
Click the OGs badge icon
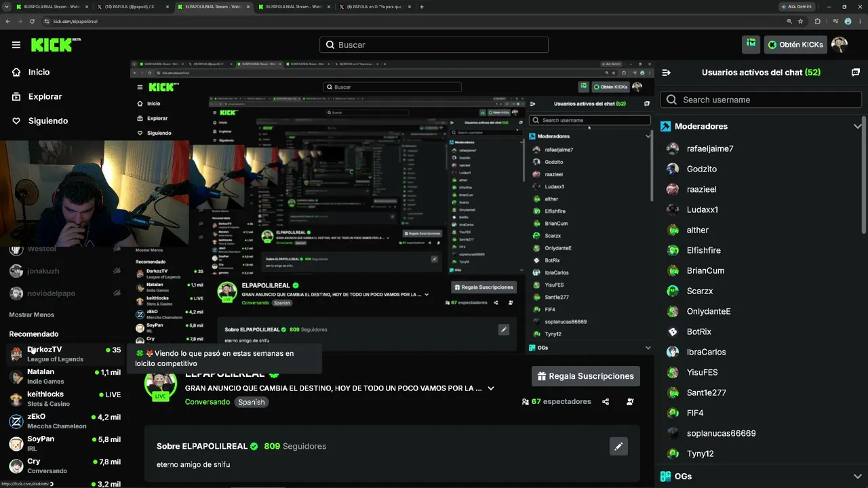(x=666, y=476)
